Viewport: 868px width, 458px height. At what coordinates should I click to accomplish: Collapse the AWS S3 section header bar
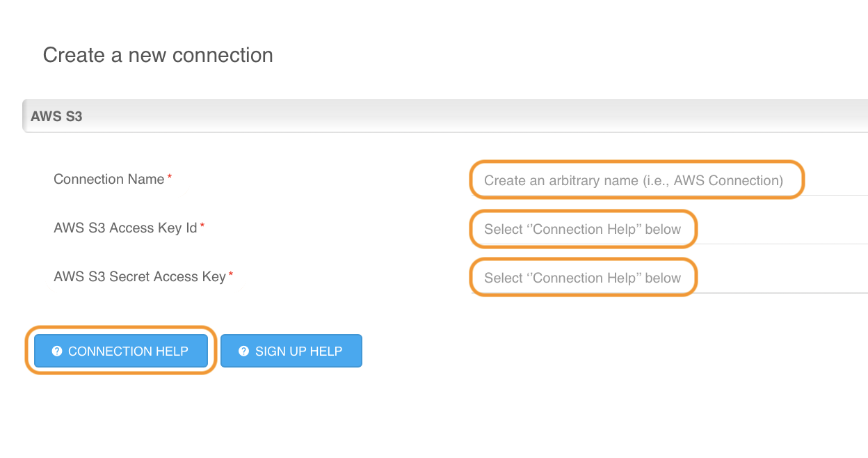point(445,116)
